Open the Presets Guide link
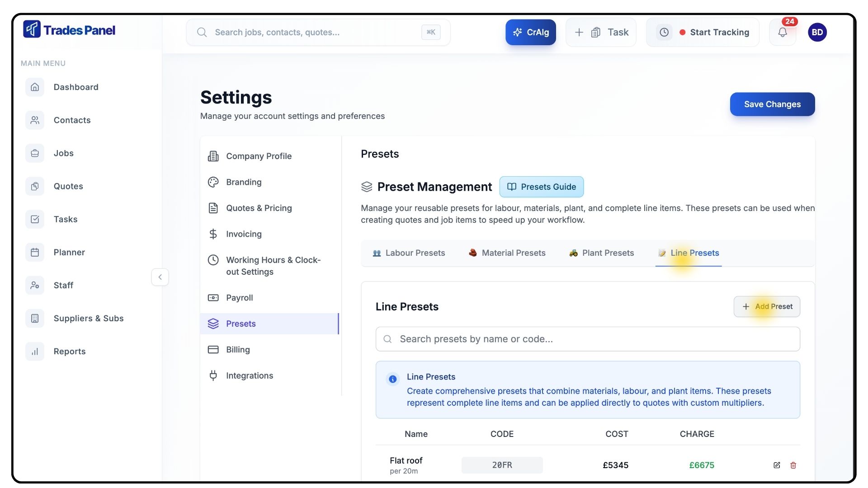 pos(541,187)
